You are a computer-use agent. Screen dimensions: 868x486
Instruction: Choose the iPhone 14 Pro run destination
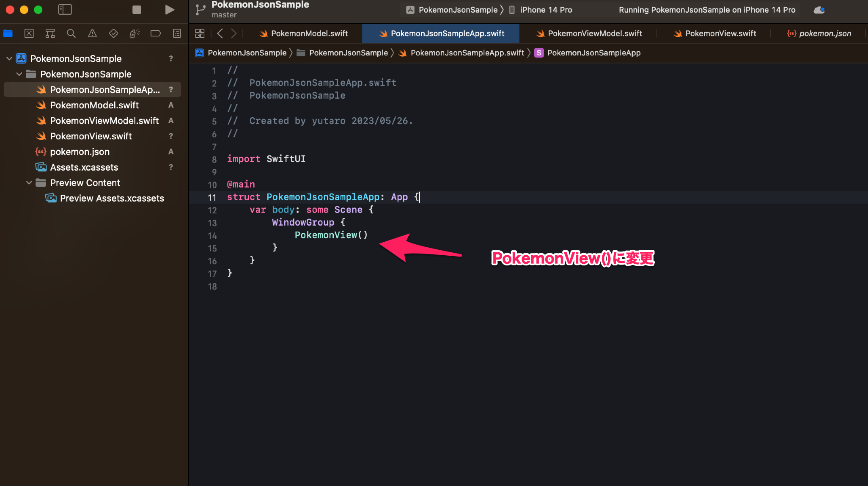coord(545,10)
